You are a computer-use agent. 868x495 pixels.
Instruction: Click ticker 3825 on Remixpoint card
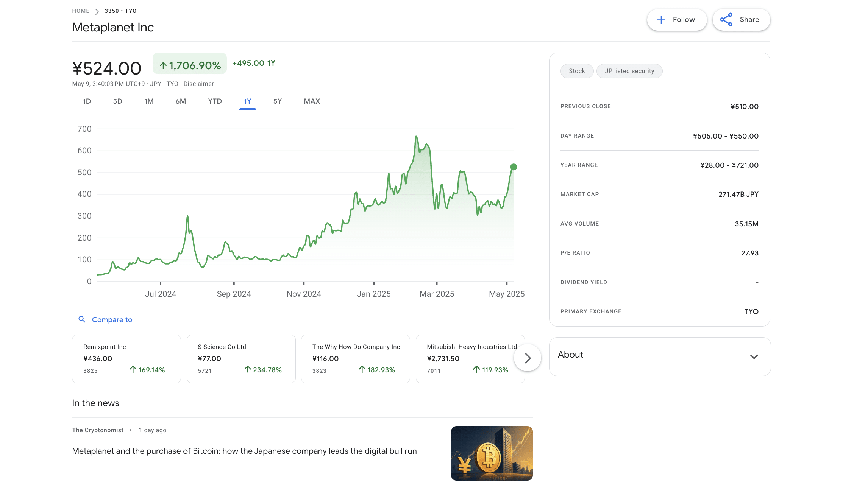pyautogui.click(x=91, y=371)
